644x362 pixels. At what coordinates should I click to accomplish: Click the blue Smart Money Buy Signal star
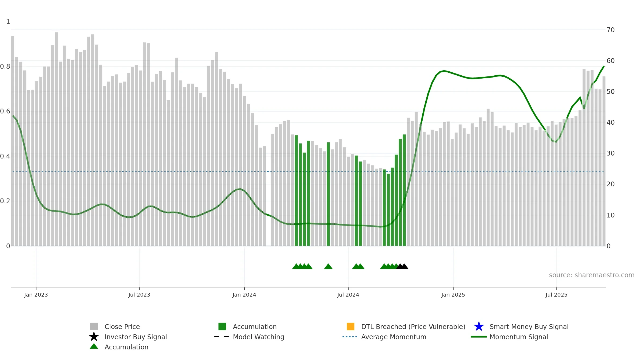coord(479,327)
